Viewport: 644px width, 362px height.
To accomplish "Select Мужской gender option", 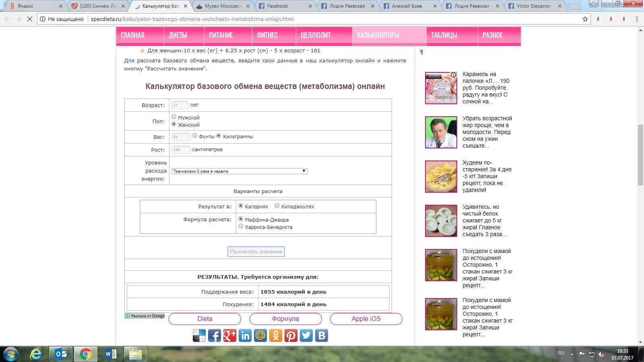I will [x=174, y=117].
